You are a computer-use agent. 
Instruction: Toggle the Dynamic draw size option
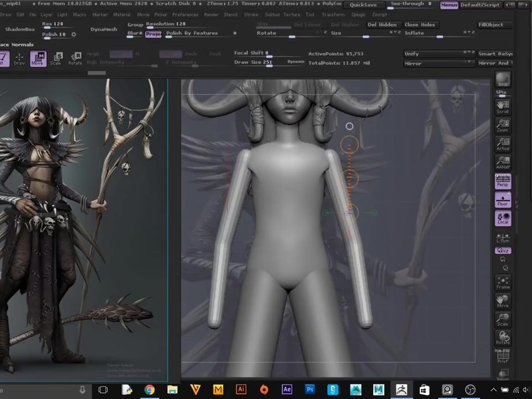tap(295, 62)
